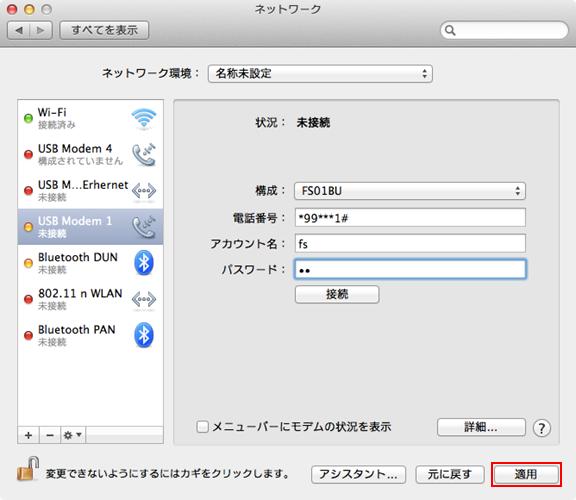Click the USB Modem 4 red status dot
The width and height of the screenshot is (576, 500).
(28, 154)
